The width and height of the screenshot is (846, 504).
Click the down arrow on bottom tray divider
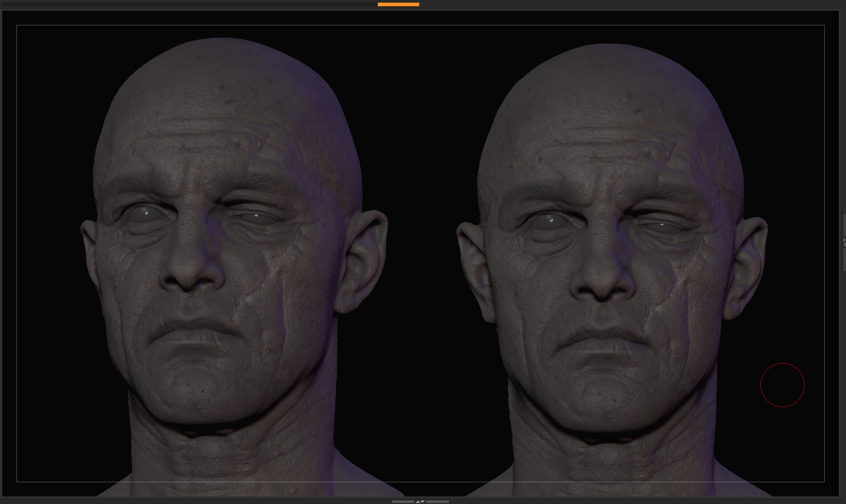coord(423,502)
